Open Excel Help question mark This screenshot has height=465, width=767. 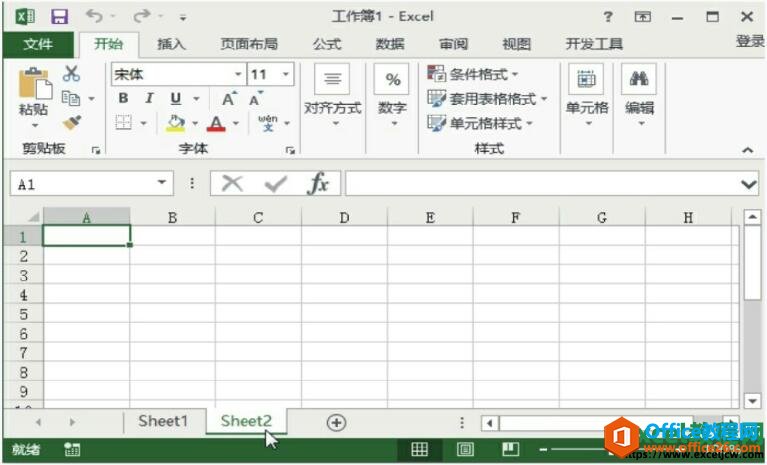click(608, 17)
